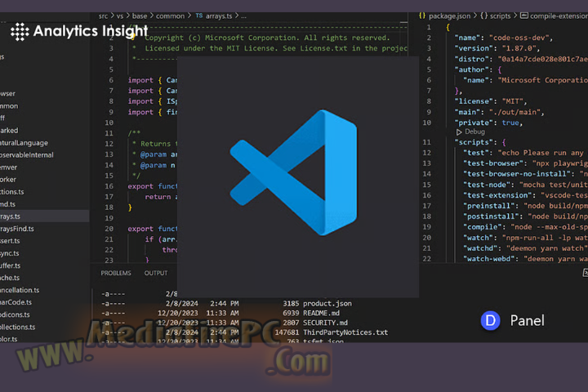
Task: Click the 'arrays.ts' breadcrumb file entry
Action: (219, 16)
